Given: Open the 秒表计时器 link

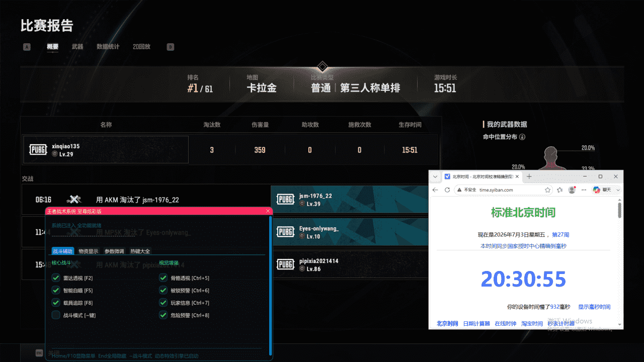Looking at the screenshot, I should (x=561, y=324).
